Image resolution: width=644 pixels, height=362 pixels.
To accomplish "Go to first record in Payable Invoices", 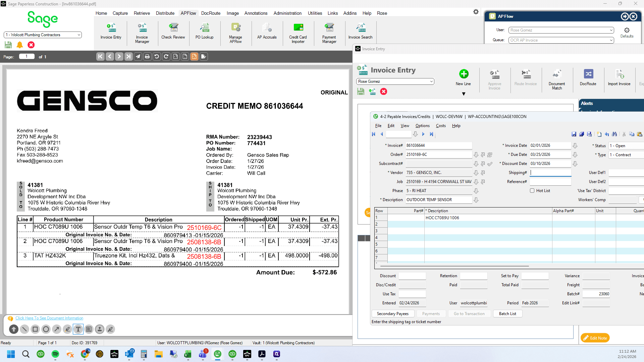I will tap(374, 134).
